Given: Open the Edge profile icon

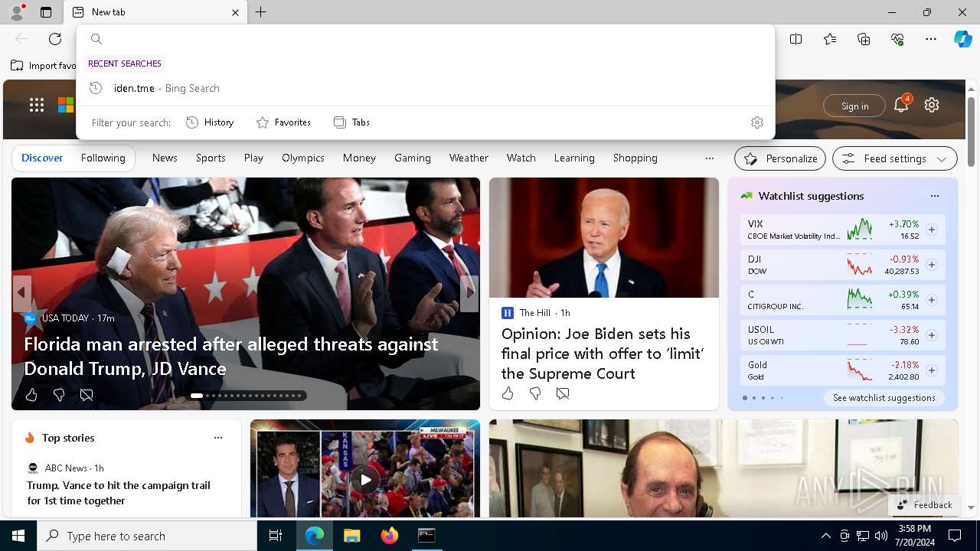Looking at the screenshot, I should [x=16, y=12].
